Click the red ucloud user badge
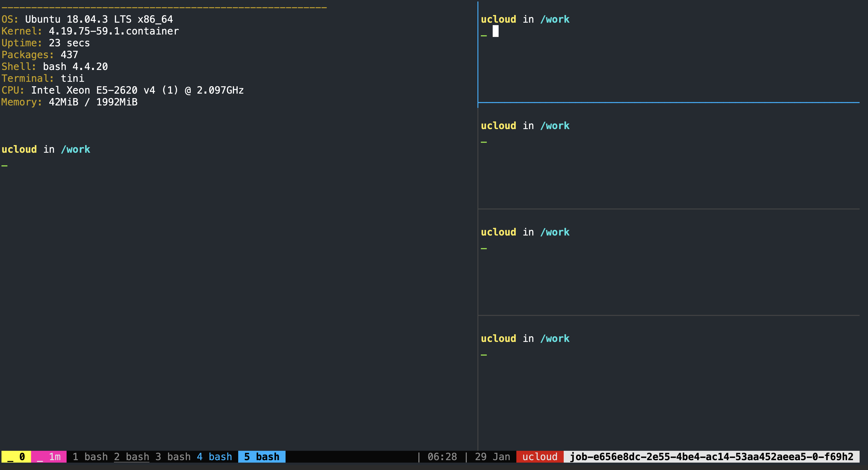Viewport: 868px width, 470px height. click(x=540, y=456)
